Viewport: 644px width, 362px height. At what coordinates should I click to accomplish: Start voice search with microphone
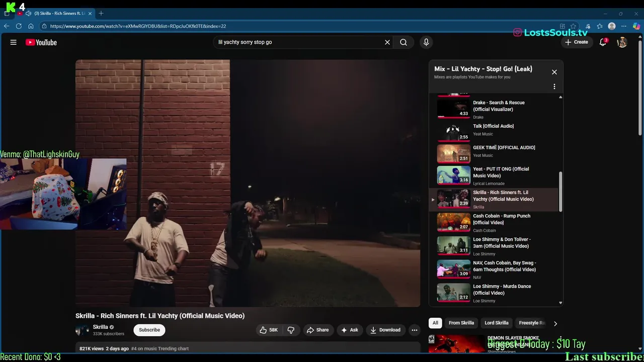[426, 42]
